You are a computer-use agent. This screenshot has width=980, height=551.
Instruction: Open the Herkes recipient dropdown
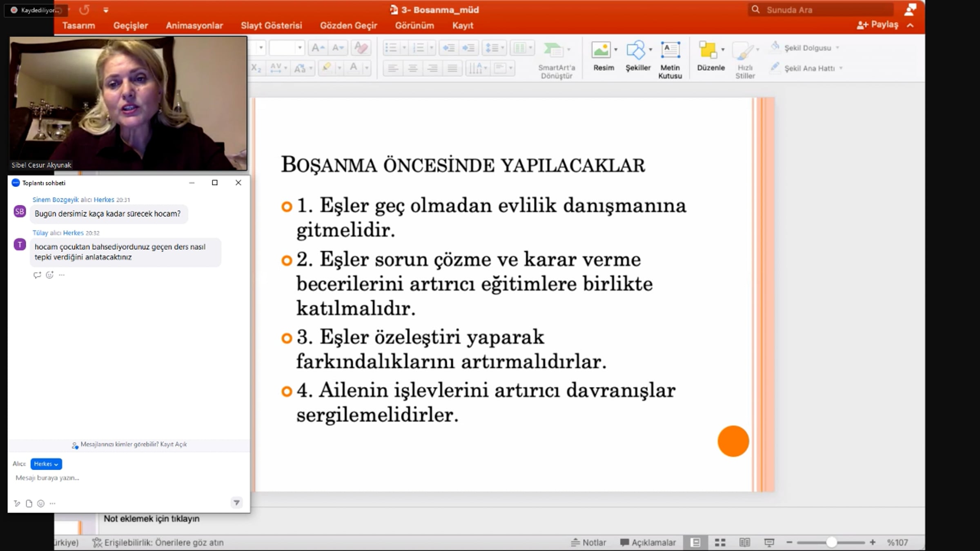pos(46,464)
